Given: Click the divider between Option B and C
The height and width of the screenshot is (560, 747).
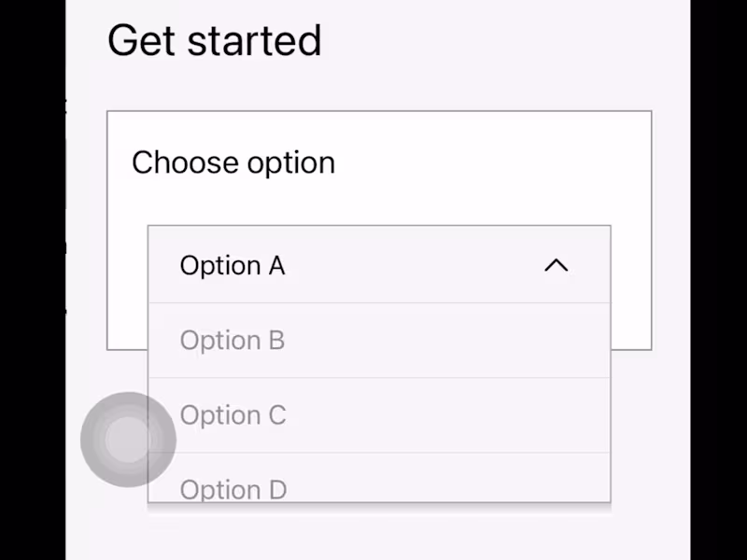Looking at the screenshot, I should tap(379, 377).
